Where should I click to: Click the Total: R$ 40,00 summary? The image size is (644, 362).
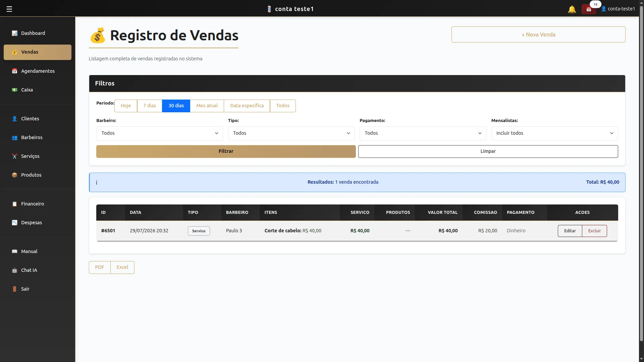(603, 182)
